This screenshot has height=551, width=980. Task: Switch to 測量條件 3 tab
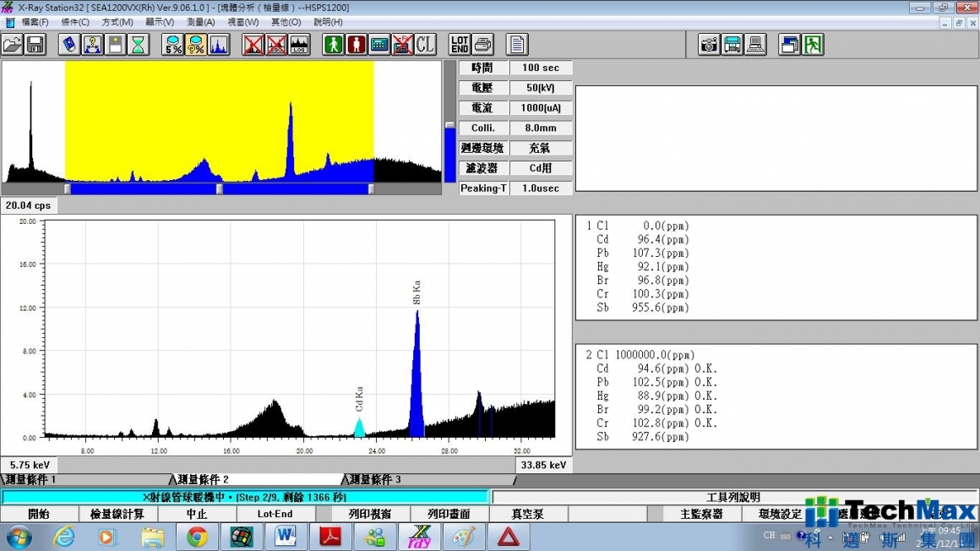[375, 480]
